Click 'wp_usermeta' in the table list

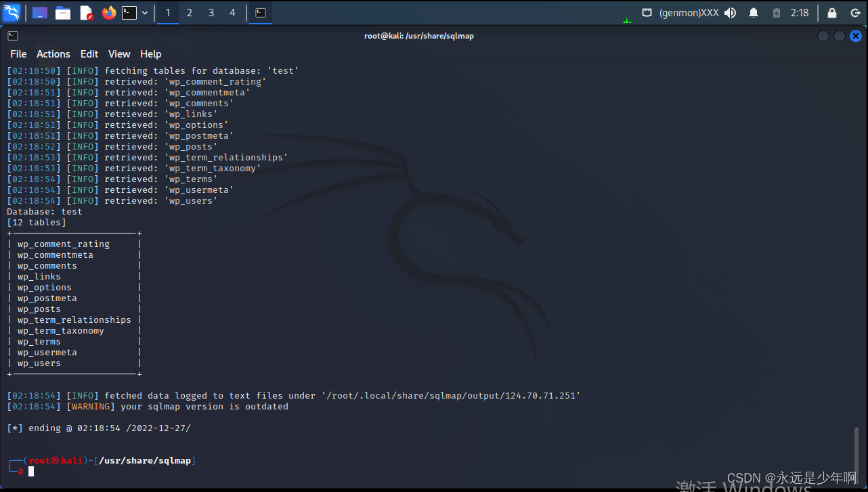tap(47, 353)
